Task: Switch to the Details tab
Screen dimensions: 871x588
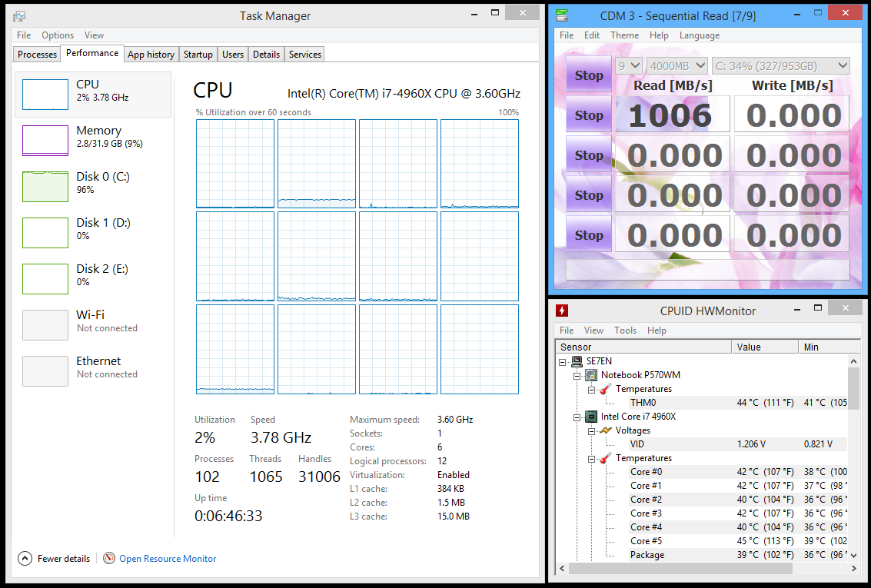Action: tap(267, 55)
